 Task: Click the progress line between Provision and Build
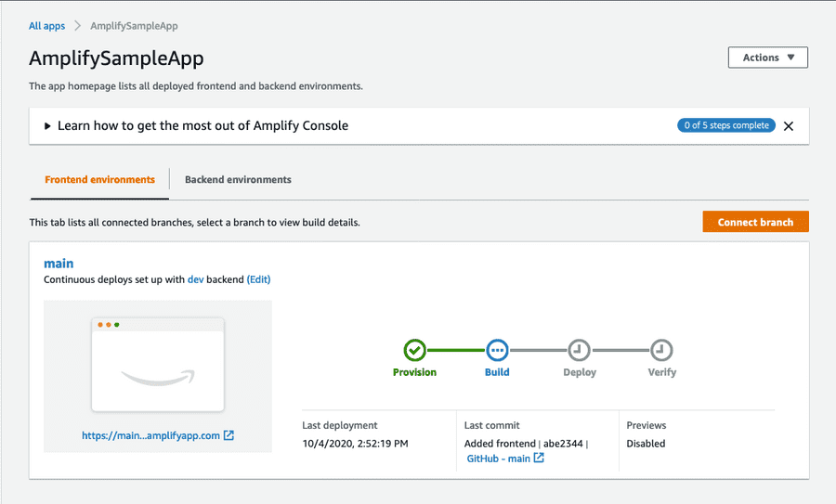pyautogui.click(x=456, y=350)
